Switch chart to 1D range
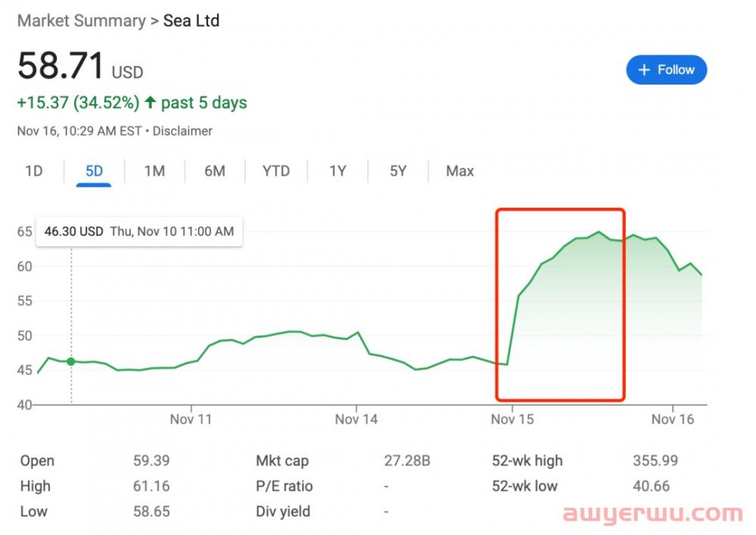This screenshot has height=535, width=756. click(34, 171)
